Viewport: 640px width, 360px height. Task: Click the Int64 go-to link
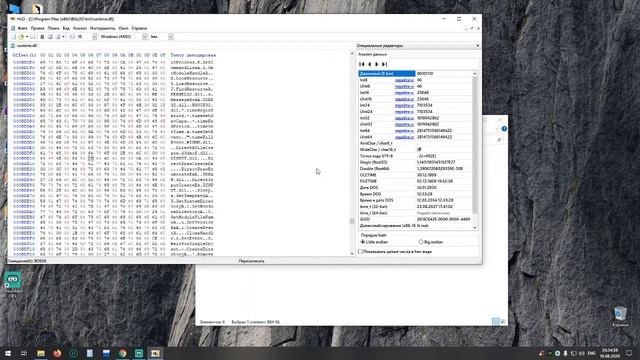click(404, 131)
